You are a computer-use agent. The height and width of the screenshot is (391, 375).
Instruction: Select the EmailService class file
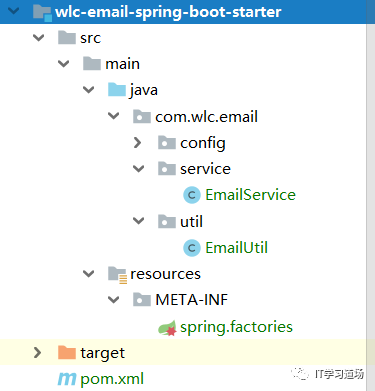coord(250,195)
